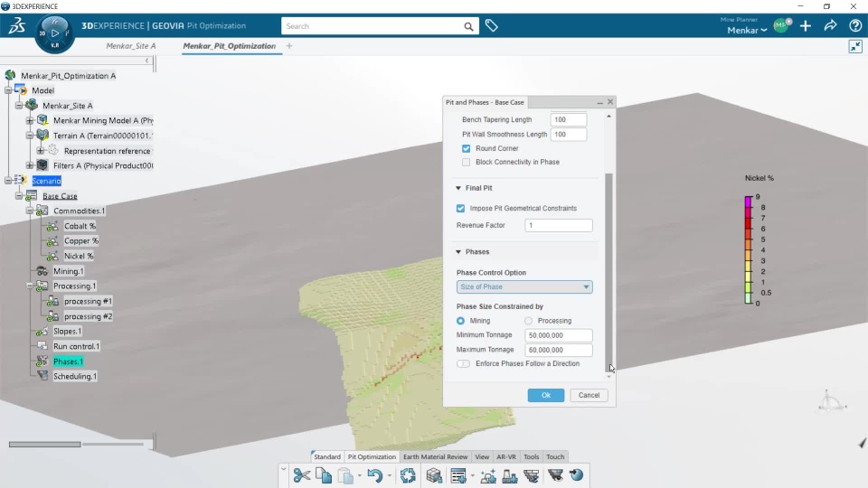The image size is (868, 488).
Task: Toggle Enforce Phases Follow a Direction switch
Action: [x=463, y=363]
